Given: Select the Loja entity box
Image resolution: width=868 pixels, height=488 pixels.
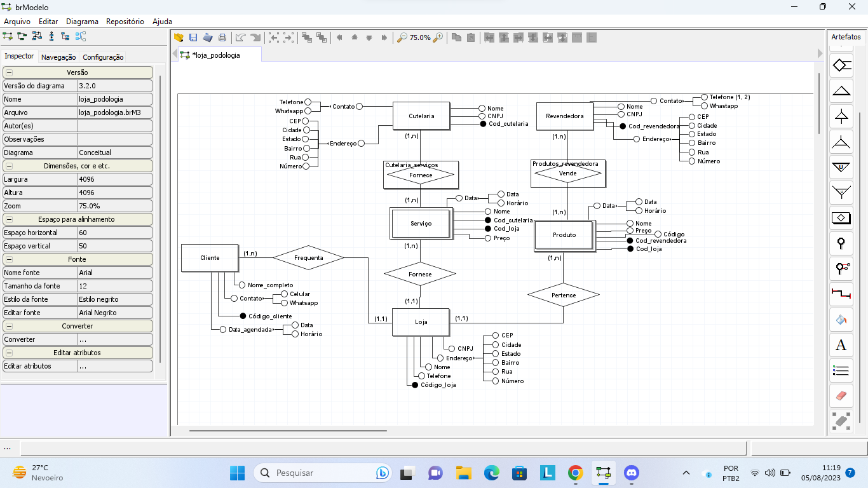Looking at the screenshot, I should click(421, 322).
